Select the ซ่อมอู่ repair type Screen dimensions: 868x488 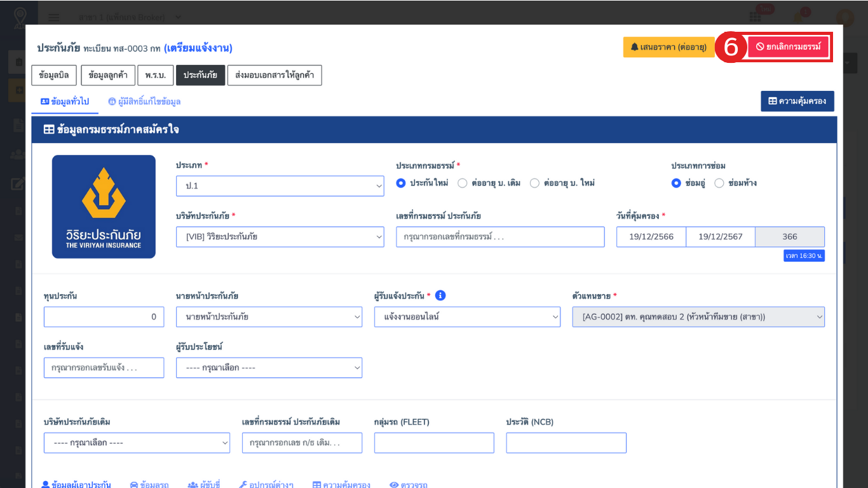[676, 183]
